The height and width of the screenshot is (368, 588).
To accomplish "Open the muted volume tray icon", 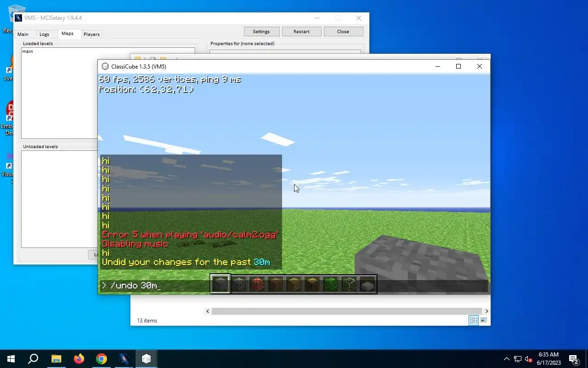I will [x=529, y=359].
